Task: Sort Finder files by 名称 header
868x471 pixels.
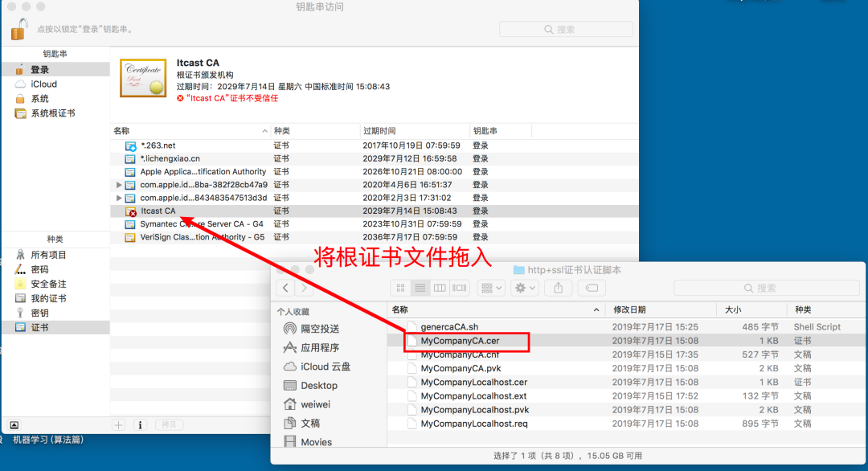Action: tap(496, 309)
